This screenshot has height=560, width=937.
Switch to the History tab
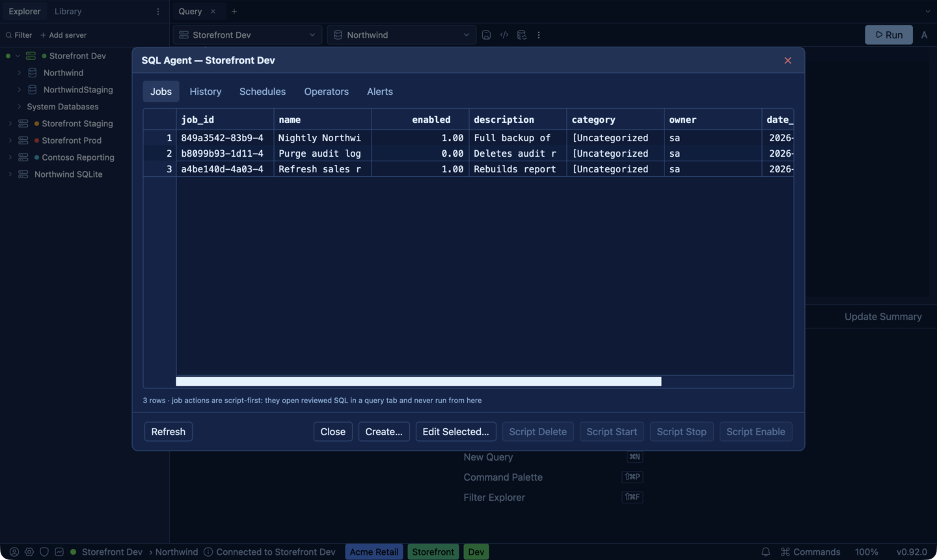(206, 92)
